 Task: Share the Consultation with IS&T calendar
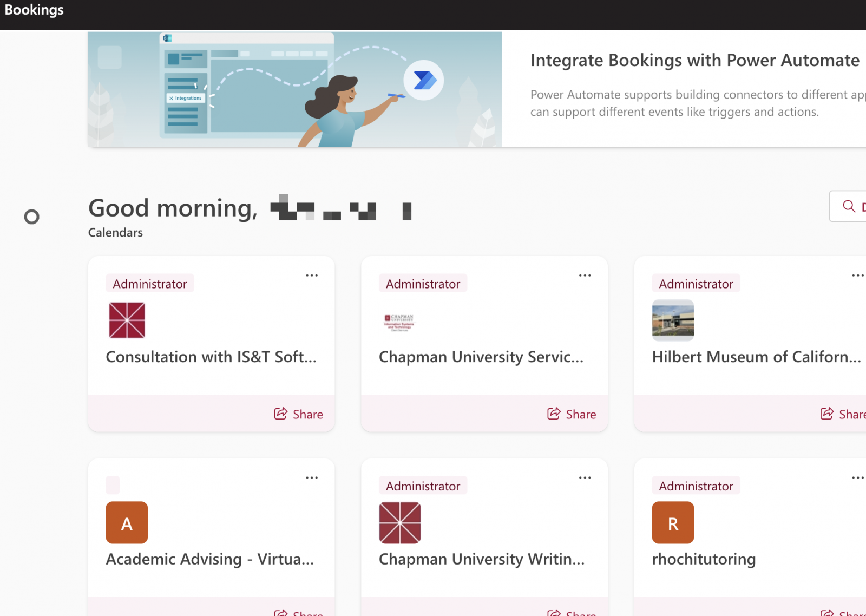click(299, 414)
